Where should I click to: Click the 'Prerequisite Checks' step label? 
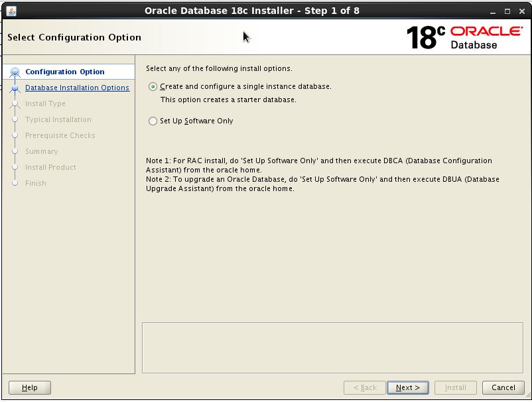[60, 136]
